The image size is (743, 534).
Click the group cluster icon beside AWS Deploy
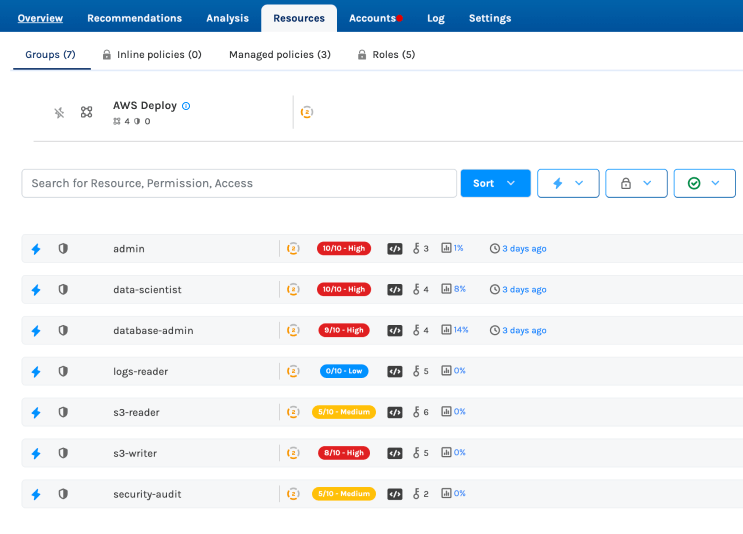86,112
